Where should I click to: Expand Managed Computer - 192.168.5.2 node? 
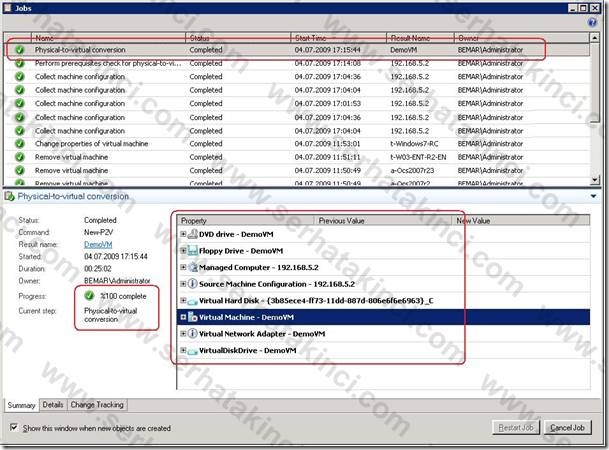click(183, 268)
